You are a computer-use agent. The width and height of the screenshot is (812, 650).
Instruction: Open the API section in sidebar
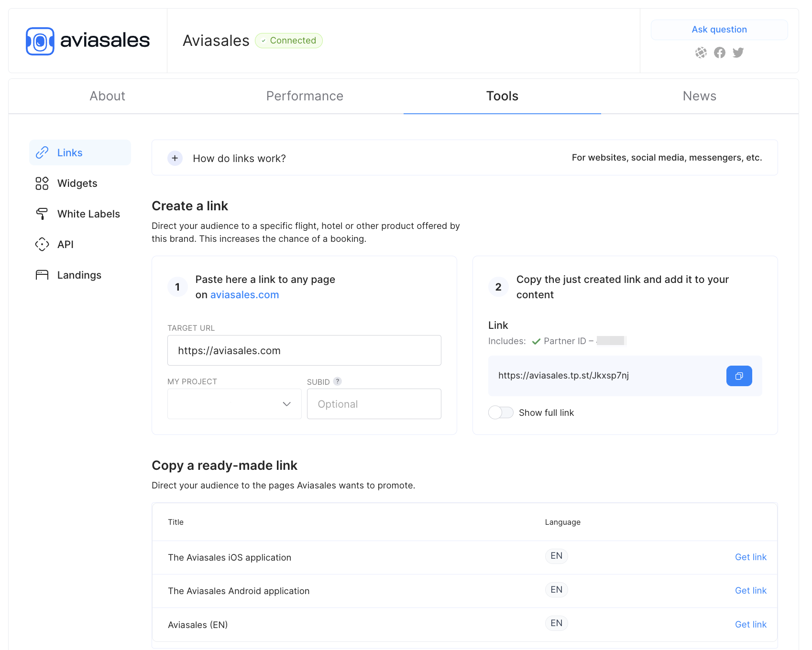[x=80, y=244]
